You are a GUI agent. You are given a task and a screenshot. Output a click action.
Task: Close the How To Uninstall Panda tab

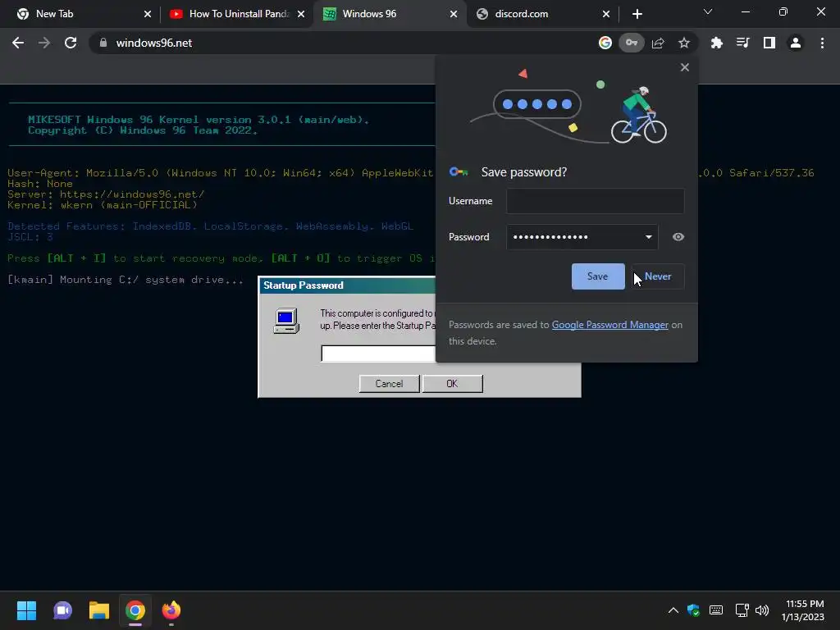point(301,14)
